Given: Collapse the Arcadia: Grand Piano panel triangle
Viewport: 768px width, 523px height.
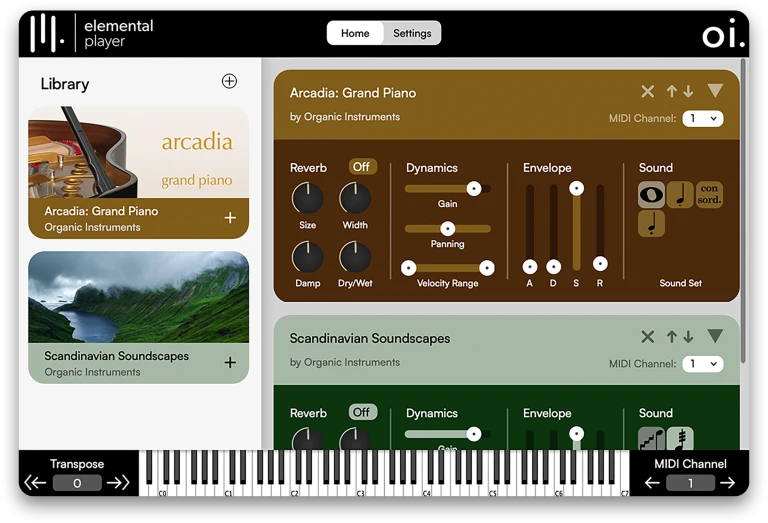Looking at the screenshot, I should click(x=715, y=90).
